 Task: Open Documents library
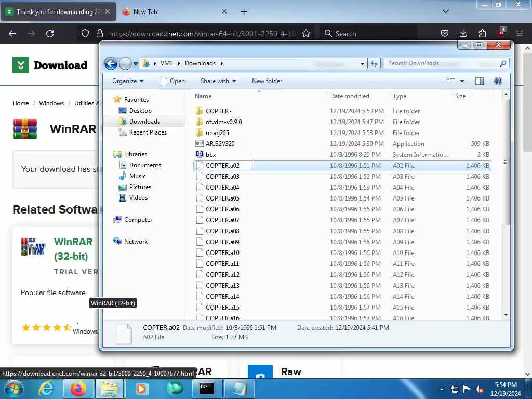(145, 165)
